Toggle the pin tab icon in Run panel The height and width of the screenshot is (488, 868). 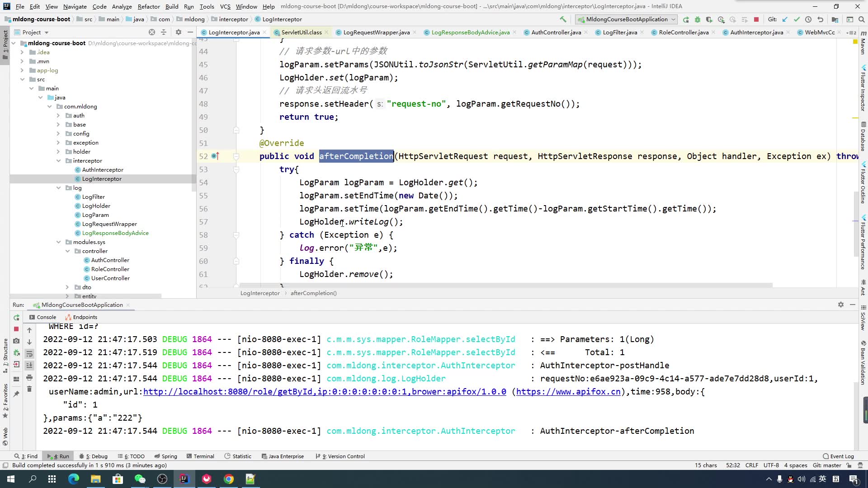click(x=16, y=394)
